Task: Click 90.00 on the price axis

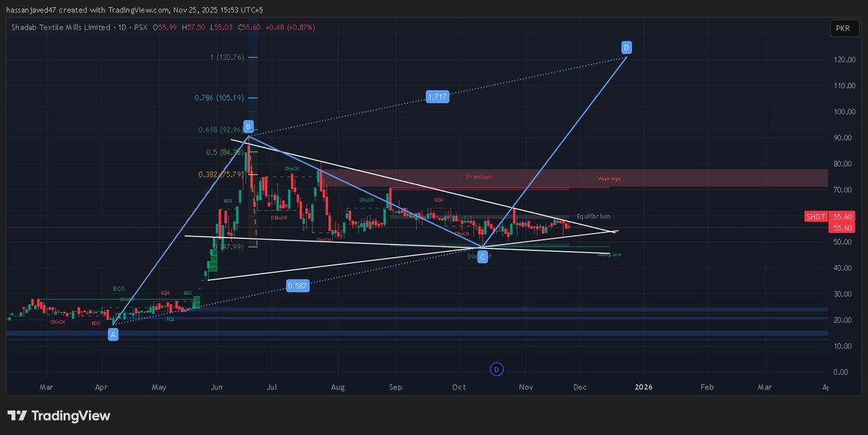Action: click(x=843, y=138)
